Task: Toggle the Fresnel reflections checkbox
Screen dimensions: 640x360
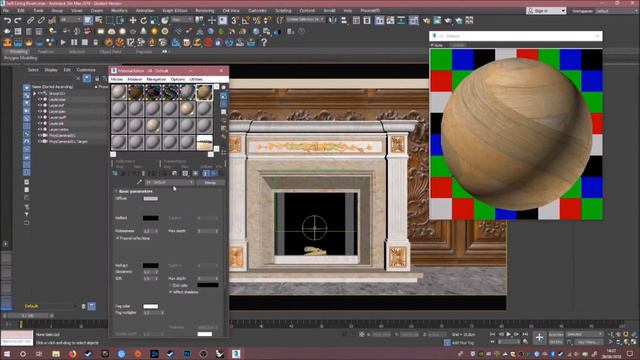Action: [x=118, y=238]
